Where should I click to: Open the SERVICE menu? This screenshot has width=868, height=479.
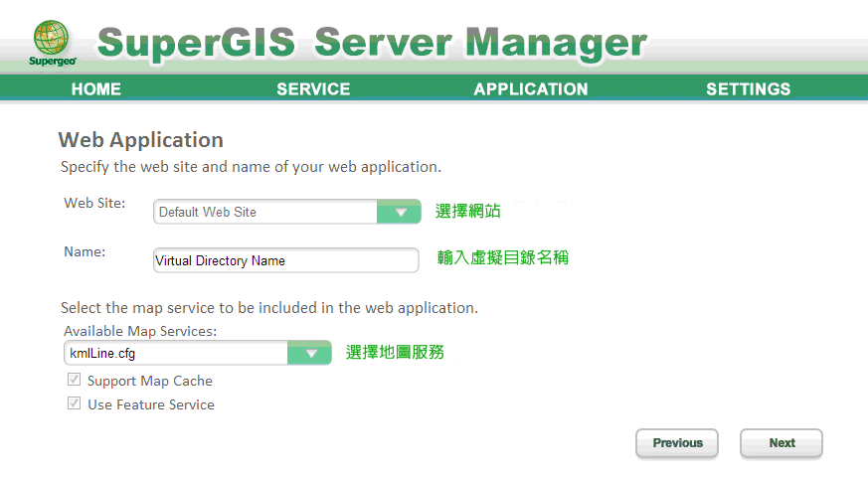[313, 89]
